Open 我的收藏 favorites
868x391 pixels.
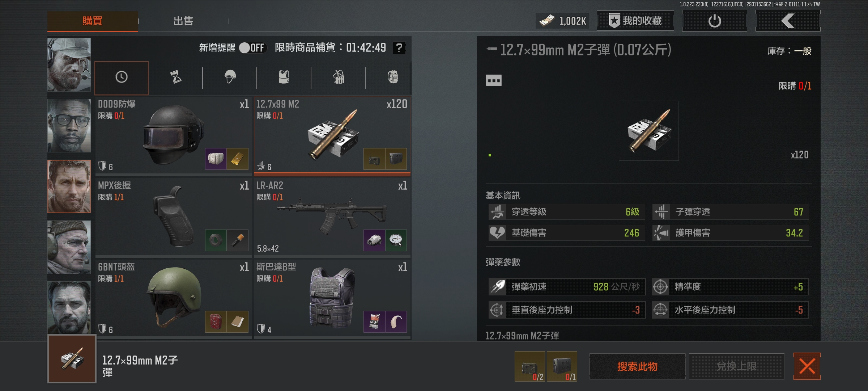pyautogui.click(x=635, y=21)
